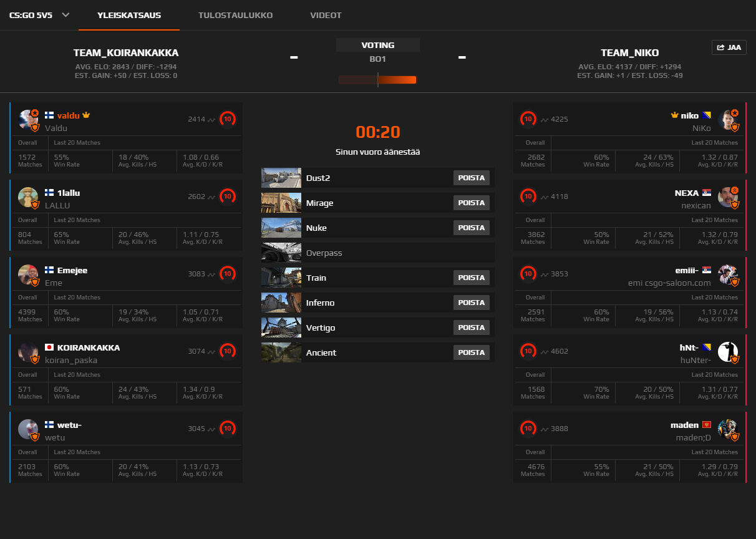Click the JAA share button

point(729,47)
